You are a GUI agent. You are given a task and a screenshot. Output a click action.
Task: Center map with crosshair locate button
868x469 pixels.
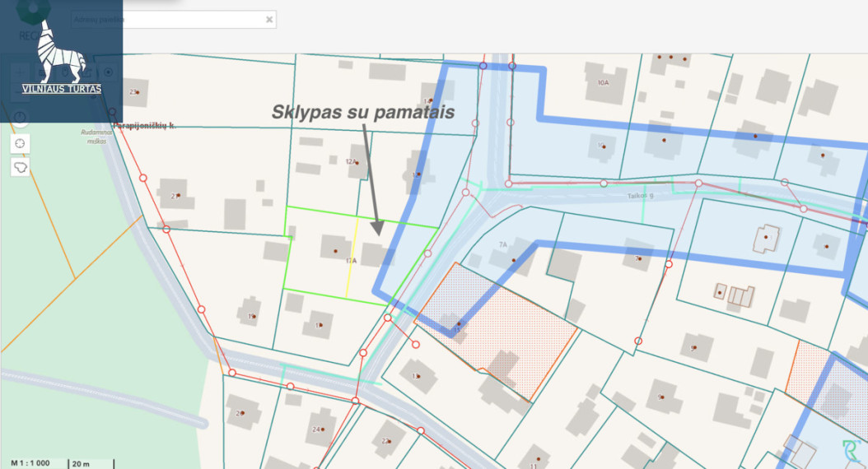(x=20, y=144)
